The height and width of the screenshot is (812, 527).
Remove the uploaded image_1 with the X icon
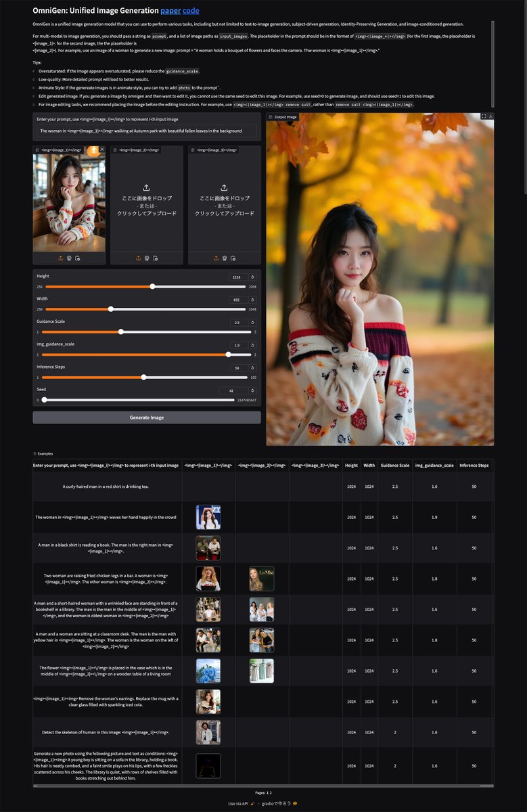tap(102, 150)
